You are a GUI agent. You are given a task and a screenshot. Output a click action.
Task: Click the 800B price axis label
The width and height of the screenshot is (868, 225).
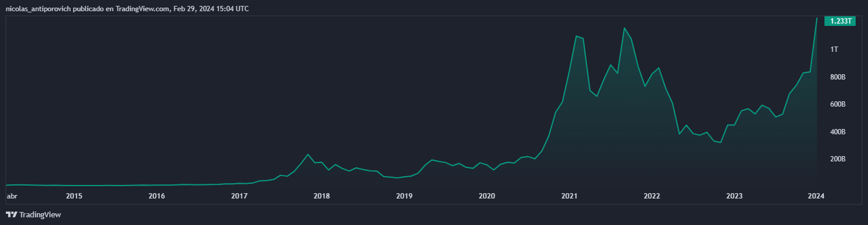pos(837,77)
